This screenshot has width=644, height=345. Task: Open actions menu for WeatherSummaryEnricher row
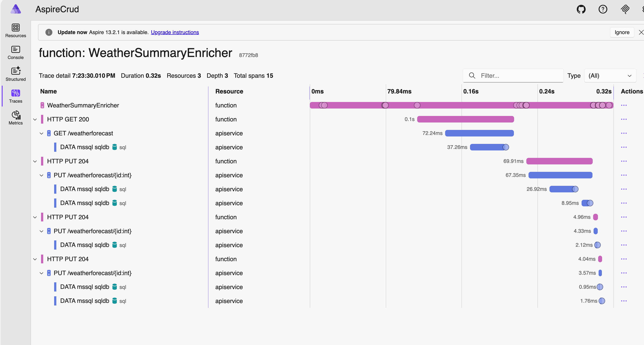[x=624, y=105]
